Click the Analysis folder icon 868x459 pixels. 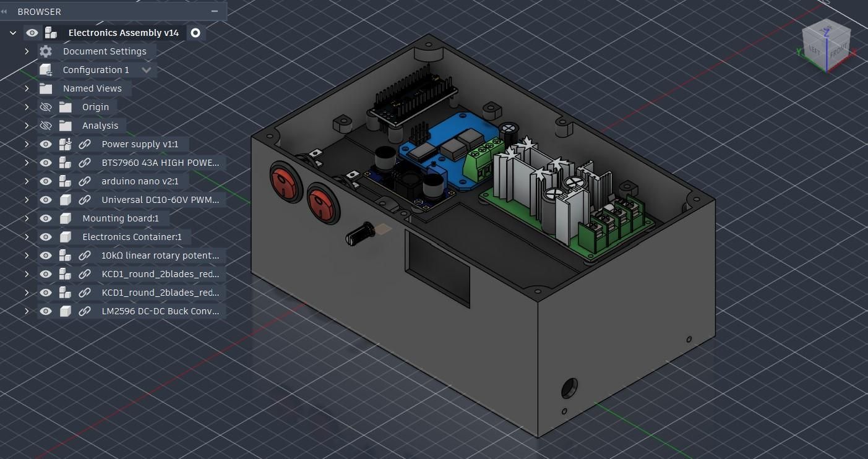click(66, 126)
